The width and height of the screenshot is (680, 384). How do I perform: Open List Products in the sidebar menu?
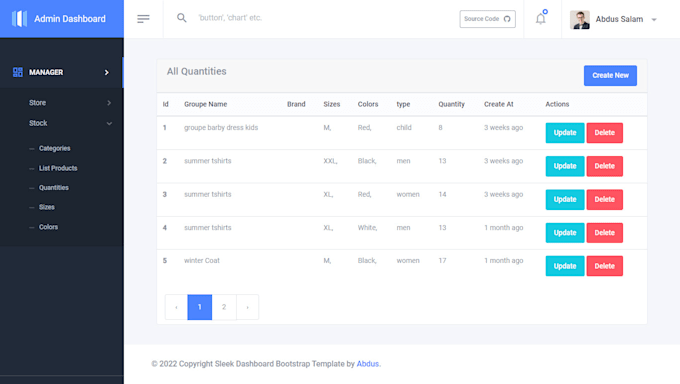point(58,168)
